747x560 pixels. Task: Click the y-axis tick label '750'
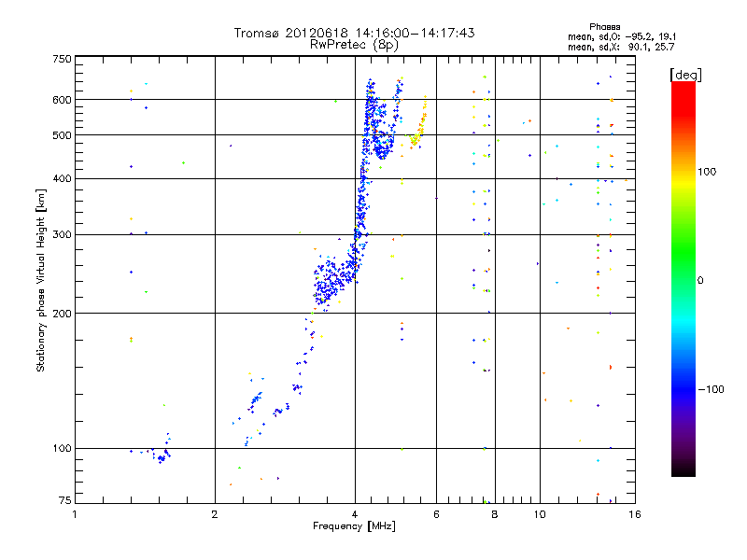tap(62, 59)
